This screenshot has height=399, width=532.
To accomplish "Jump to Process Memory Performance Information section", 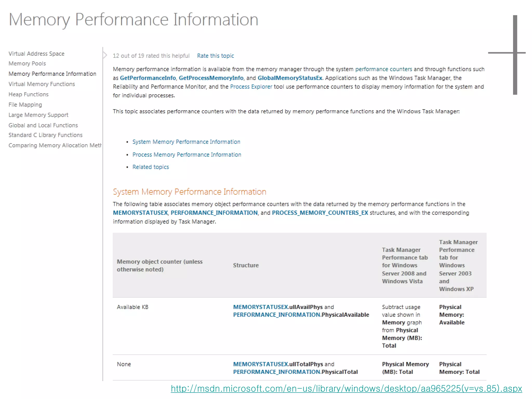I will (187, 155).
